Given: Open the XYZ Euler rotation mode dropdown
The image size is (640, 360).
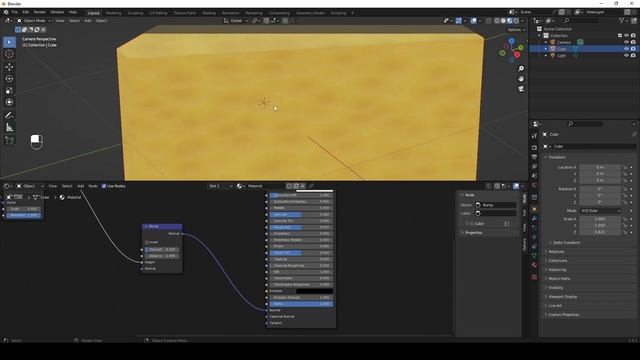Looking at the screenshot, I should 600,211.
